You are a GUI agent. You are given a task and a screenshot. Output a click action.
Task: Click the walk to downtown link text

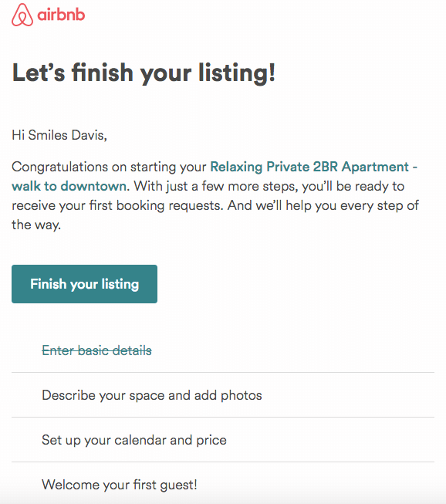(x=69, y=186)
